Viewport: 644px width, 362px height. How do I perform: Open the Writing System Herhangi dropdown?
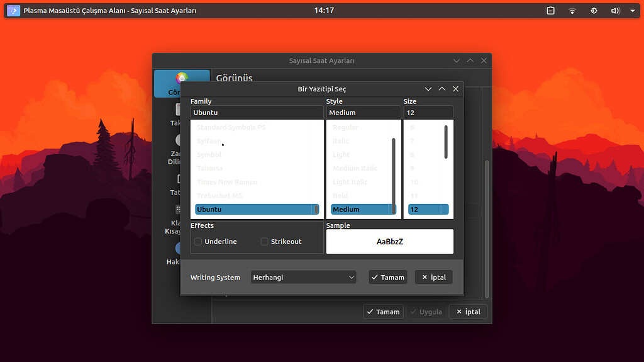tap(303, 277)
